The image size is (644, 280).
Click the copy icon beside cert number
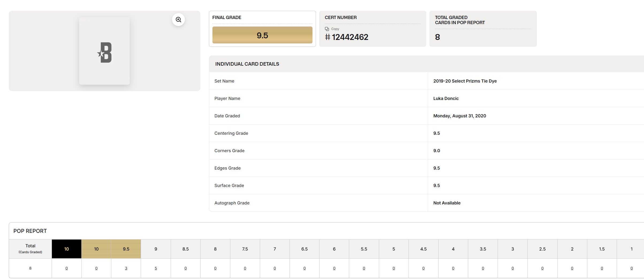[x=327, y=29]
